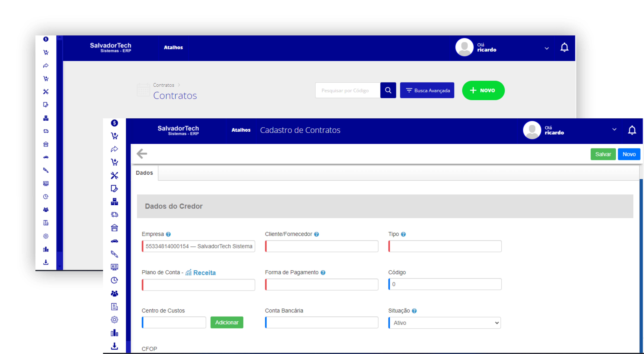Open Busca Avançada in Contratos window
Image resolution: width=644 pixels, height=354 pixels.
(x=427, y=90)
